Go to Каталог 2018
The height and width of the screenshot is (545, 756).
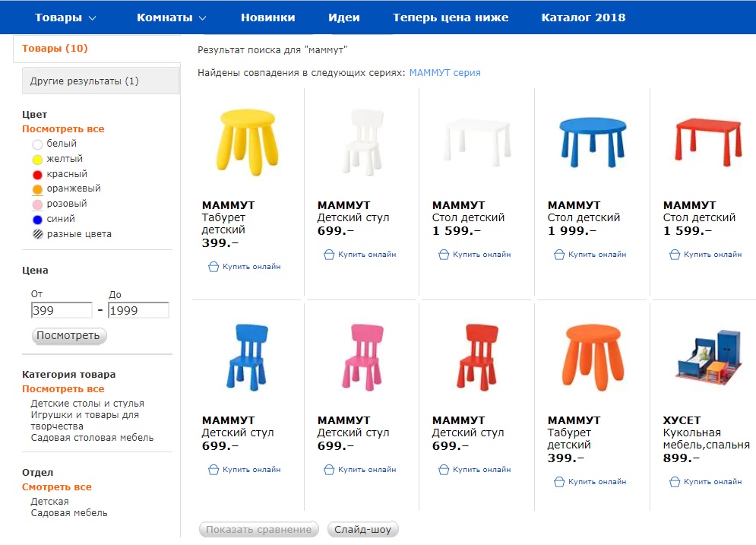(x=583, y=17)
